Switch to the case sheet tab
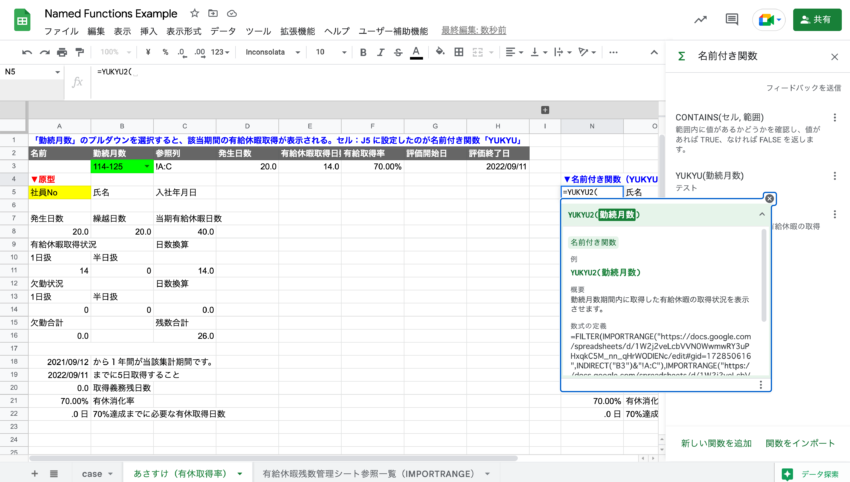 [91, 473]
